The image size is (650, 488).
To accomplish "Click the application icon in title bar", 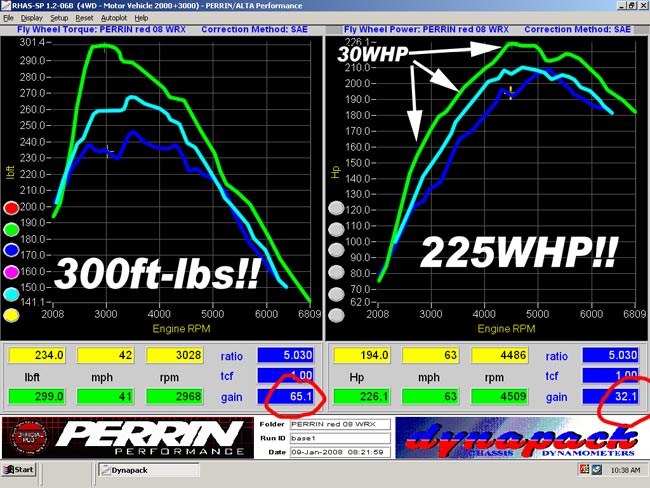I will pos(6,6).
